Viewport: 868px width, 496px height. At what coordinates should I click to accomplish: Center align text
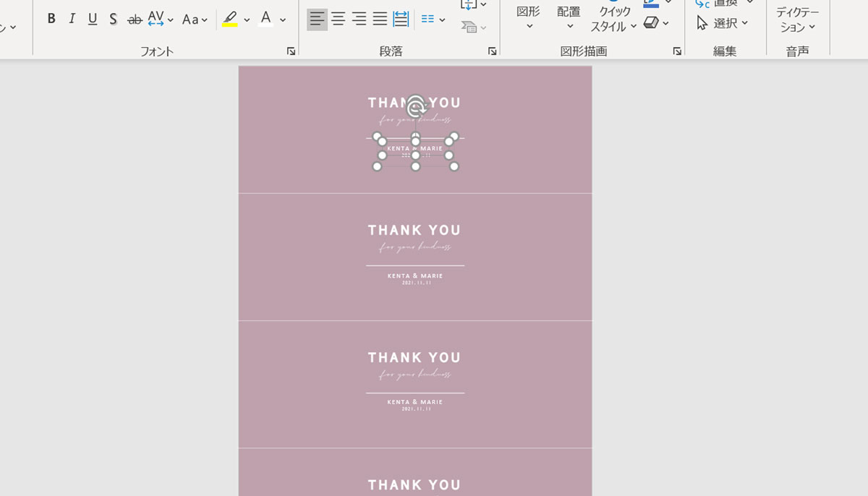tap(338, 20)
